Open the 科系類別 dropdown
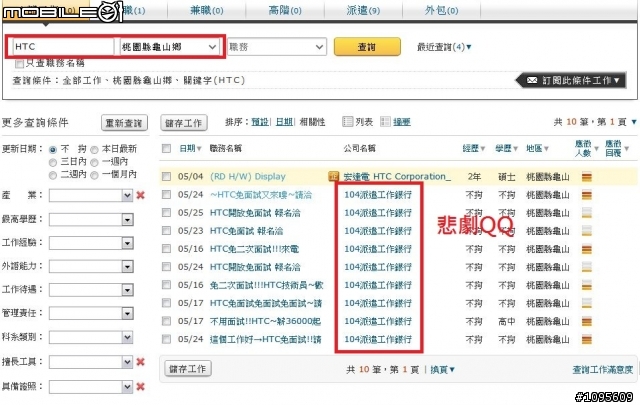The width and height of the screenshot is (640, 405). tap(91, 337)
